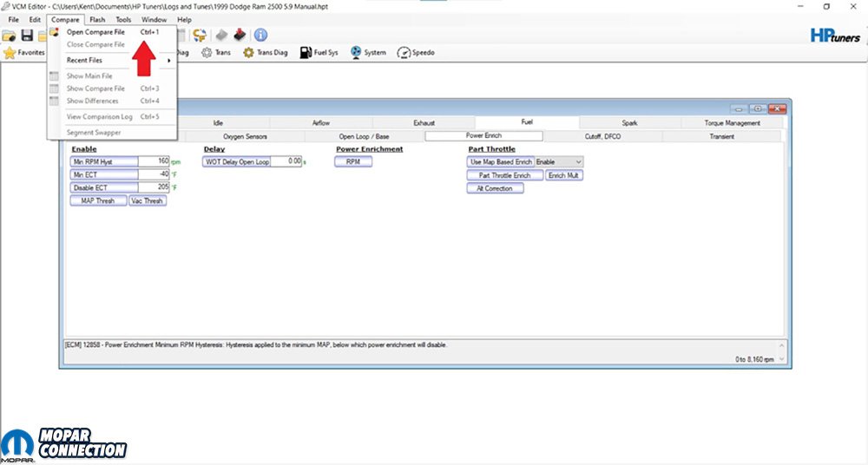Click the Open file folder icon
The image size is (868, 465).
point(10,35)
